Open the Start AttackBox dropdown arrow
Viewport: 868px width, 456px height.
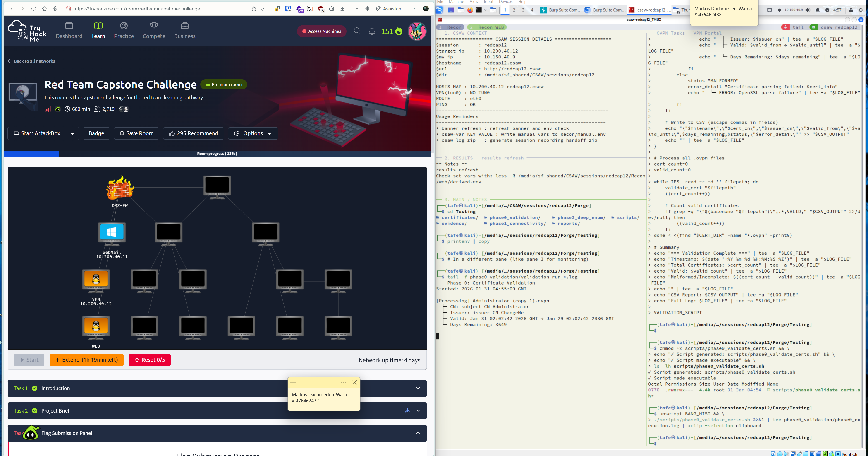pyautogui.click(x=72, y=134)
